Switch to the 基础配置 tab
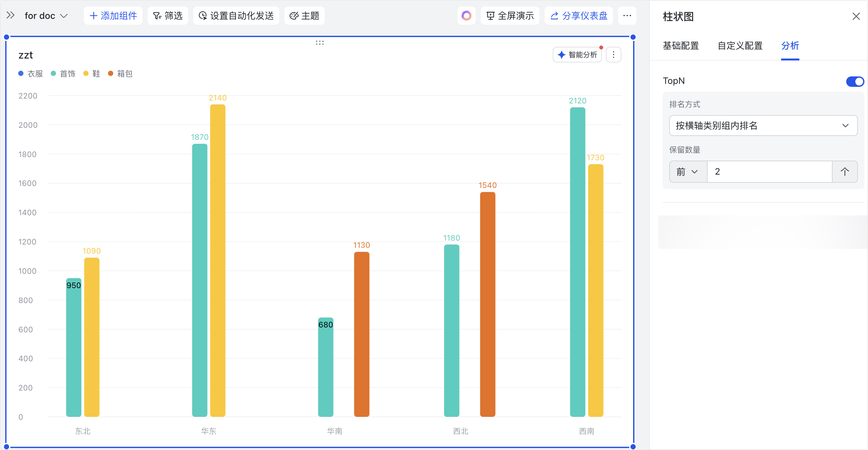The height and width of the screenshot is (450, 868). (681, 46)
